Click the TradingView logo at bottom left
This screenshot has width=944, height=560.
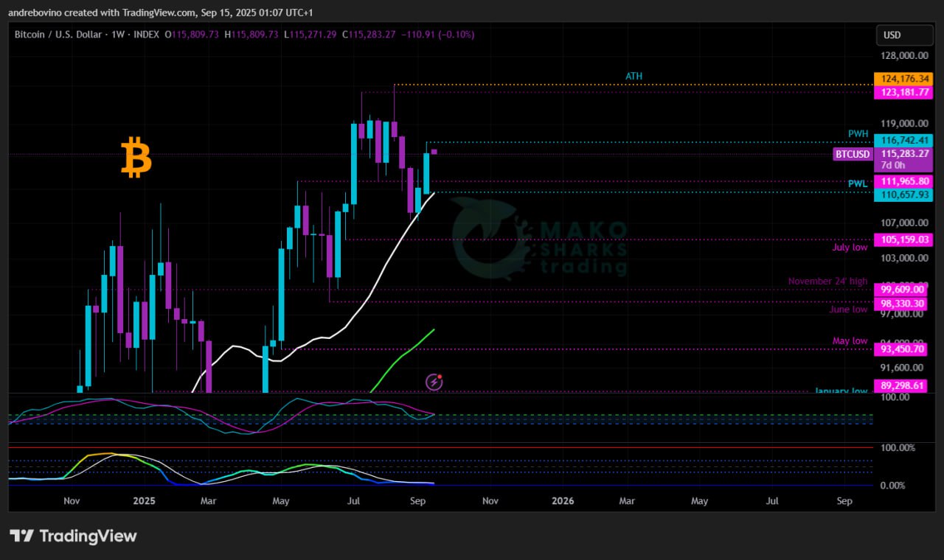coord(73,536)
